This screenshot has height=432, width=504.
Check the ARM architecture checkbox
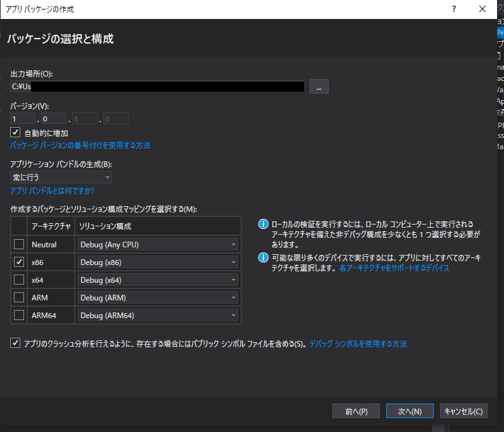19,297
